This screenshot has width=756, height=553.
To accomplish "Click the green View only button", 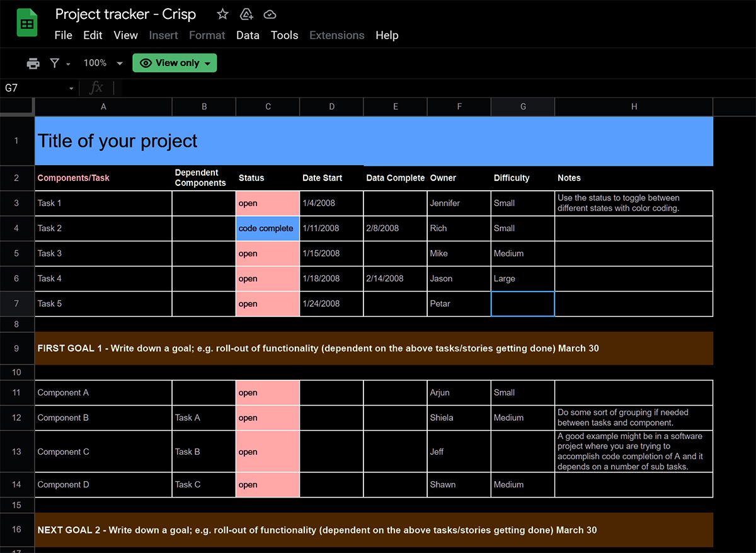I will click(175, 63).
